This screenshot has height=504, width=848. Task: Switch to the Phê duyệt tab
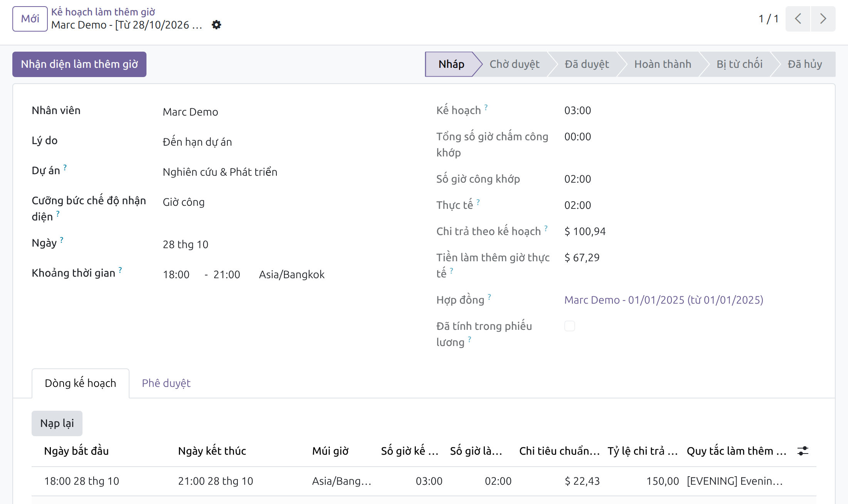point(166,383)
